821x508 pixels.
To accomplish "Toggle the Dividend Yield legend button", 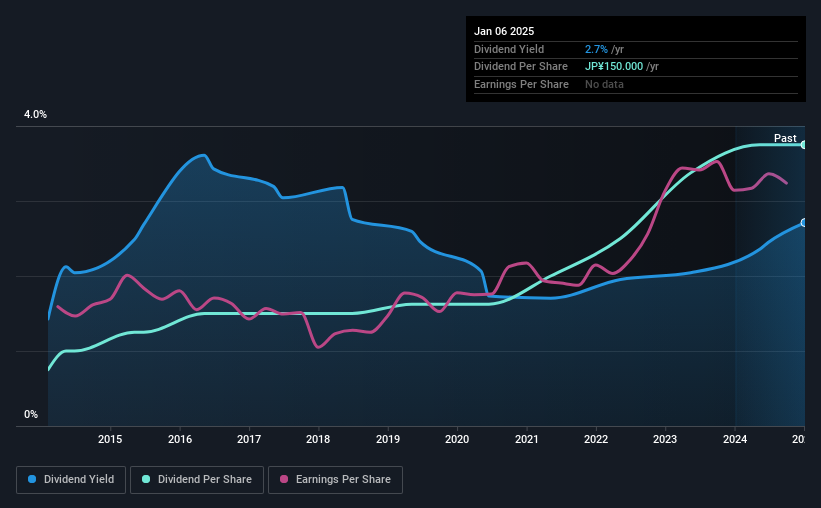I will (71, 480).
